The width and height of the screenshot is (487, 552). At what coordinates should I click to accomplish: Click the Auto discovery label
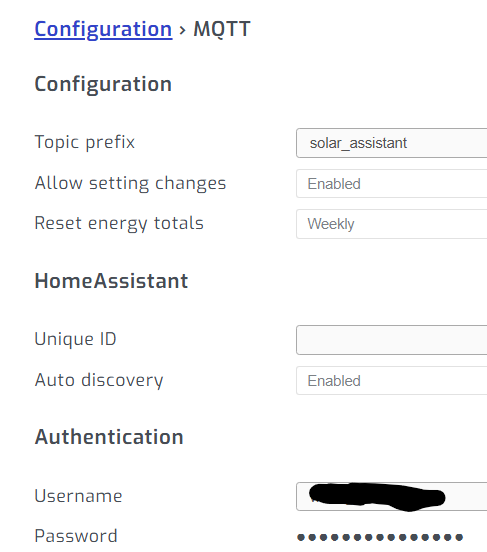[99, 380]
